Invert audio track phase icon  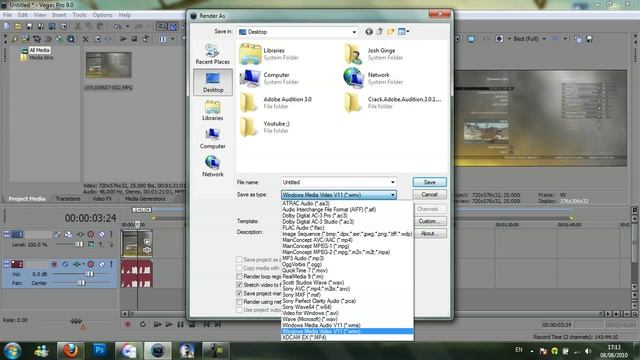point(65,264)
